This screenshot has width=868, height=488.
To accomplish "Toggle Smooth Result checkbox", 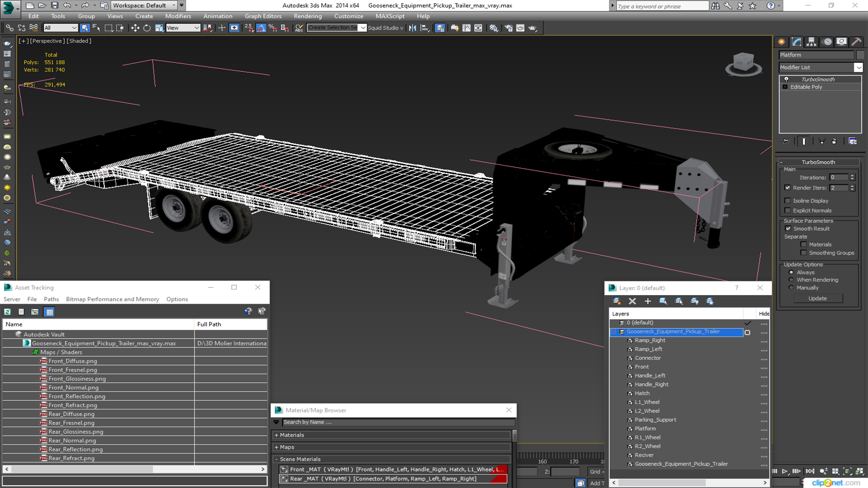I will (788, 229).
